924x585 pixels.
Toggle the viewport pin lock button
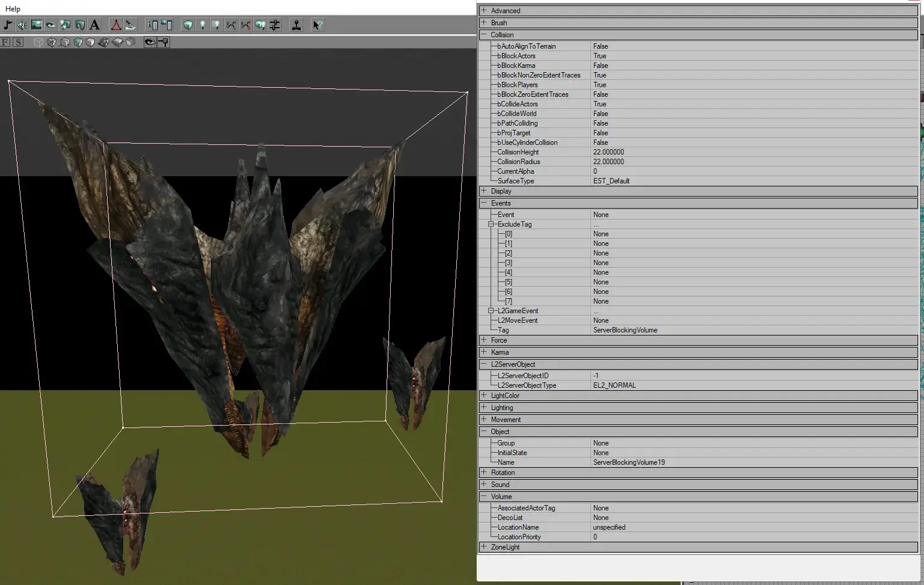[x=164, y=42]
